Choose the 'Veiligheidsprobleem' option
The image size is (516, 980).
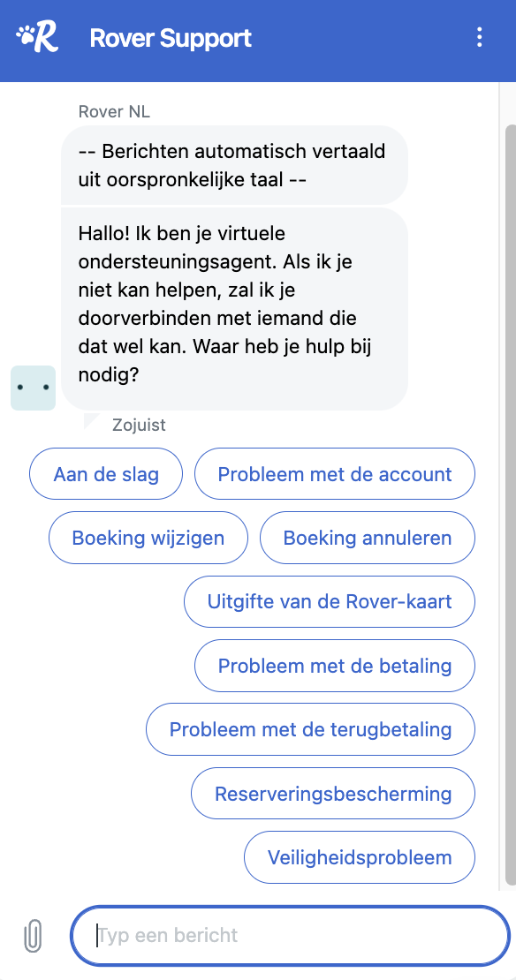360,857
